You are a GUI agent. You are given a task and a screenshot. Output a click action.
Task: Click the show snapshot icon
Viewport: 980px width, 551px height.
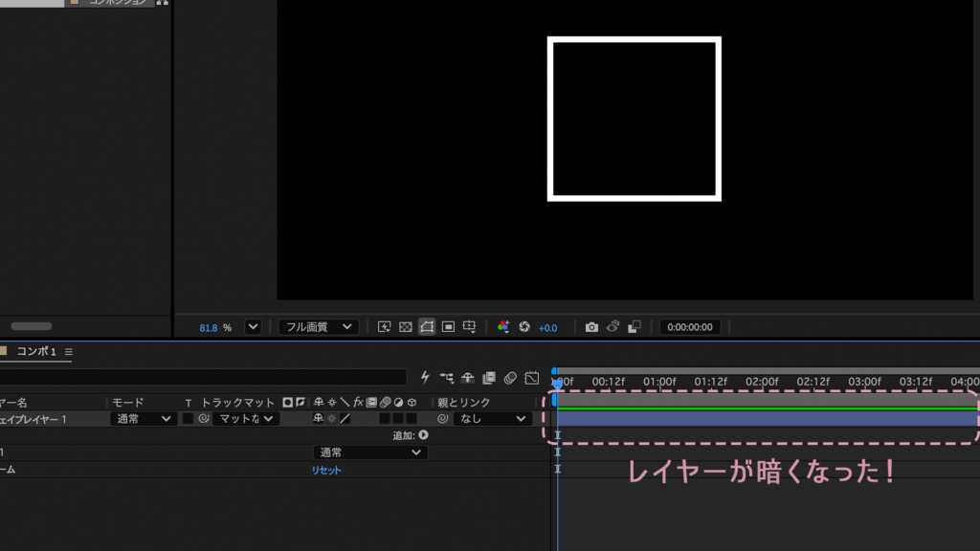click(612, 327)
